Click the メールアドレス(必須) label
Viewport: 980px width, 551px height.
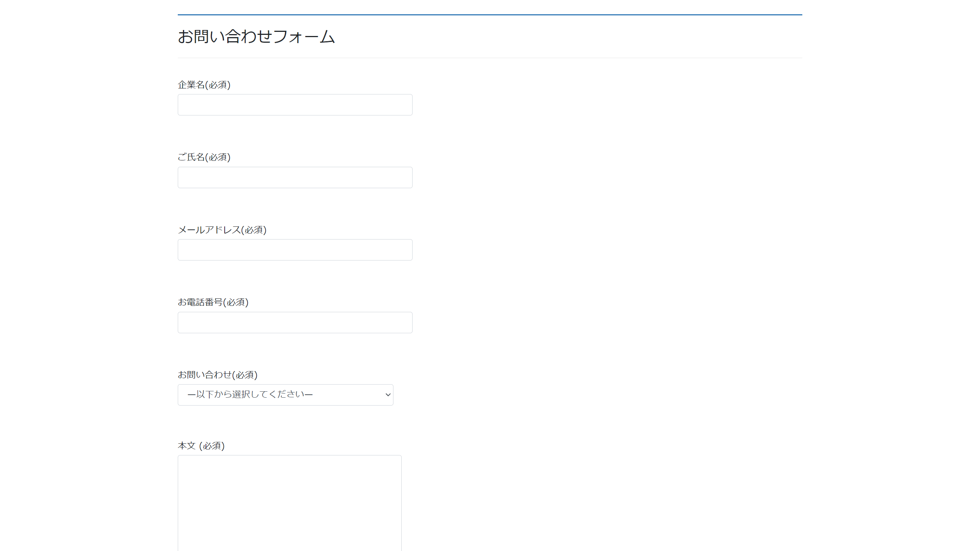222,230
